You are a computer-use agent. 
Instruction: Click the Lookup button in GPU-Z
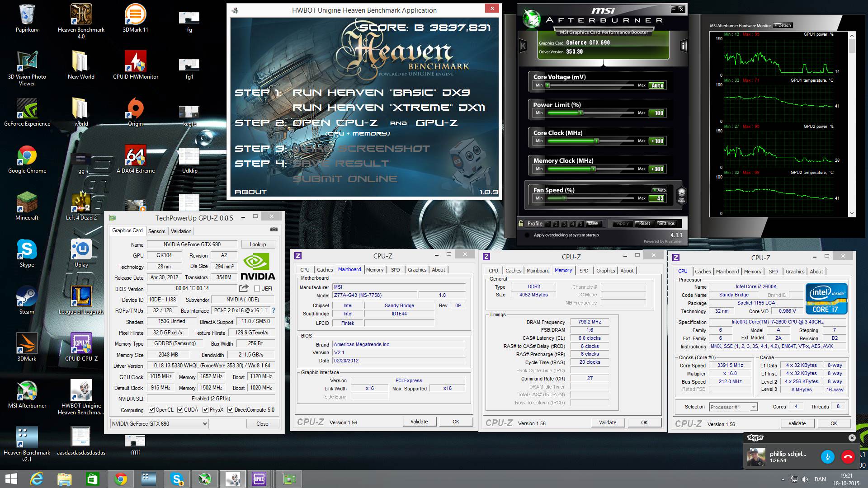pos(258,244)
